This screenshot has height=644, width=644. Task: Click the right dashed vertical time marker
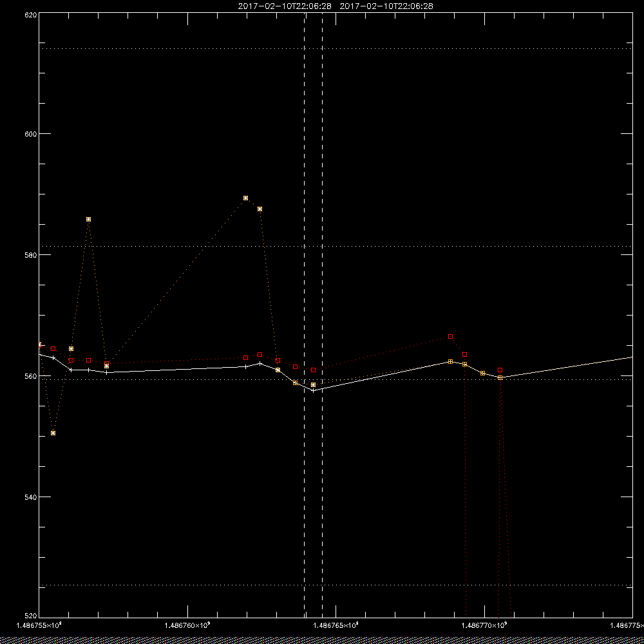click(x=322, y=315)
